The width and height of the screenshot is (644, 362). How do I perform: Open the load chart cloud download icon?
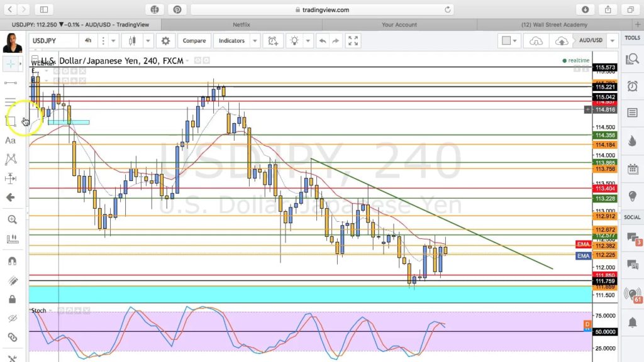click(536, 41)
